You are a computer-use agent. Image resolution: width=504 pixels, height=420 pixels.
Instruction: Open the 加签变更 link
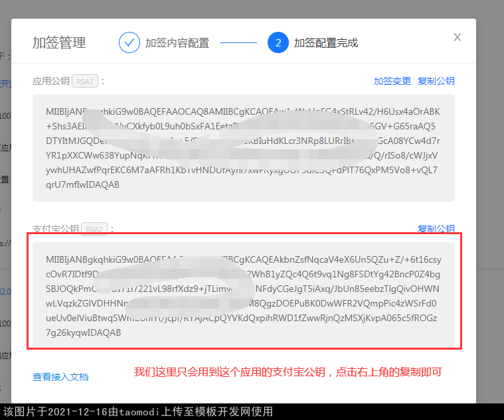(x=392, y=81)
